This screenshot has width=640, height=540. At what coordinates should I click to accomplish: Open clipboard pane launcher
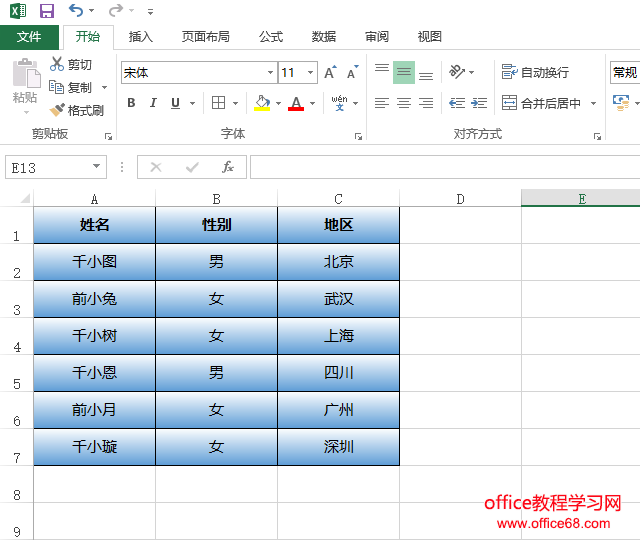click(108, 137)
